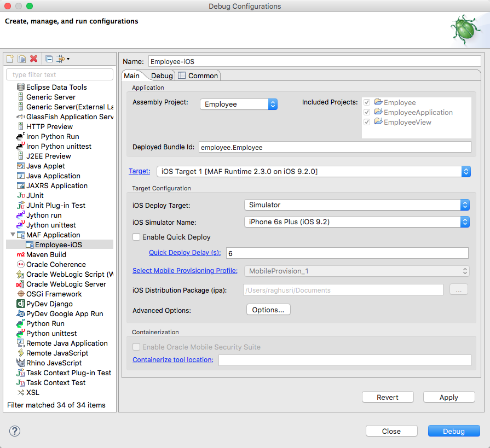Click the Quick Deploy Delay link

coord(185,253)
